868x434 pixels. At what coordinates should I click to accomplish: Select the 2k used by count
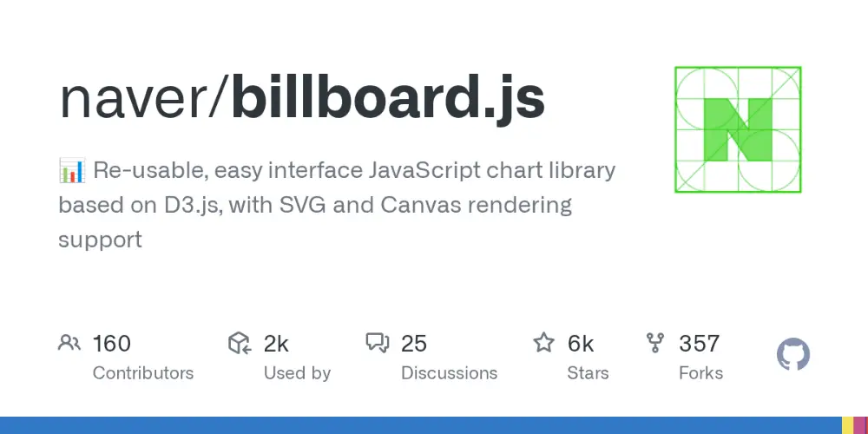point(276,344)
